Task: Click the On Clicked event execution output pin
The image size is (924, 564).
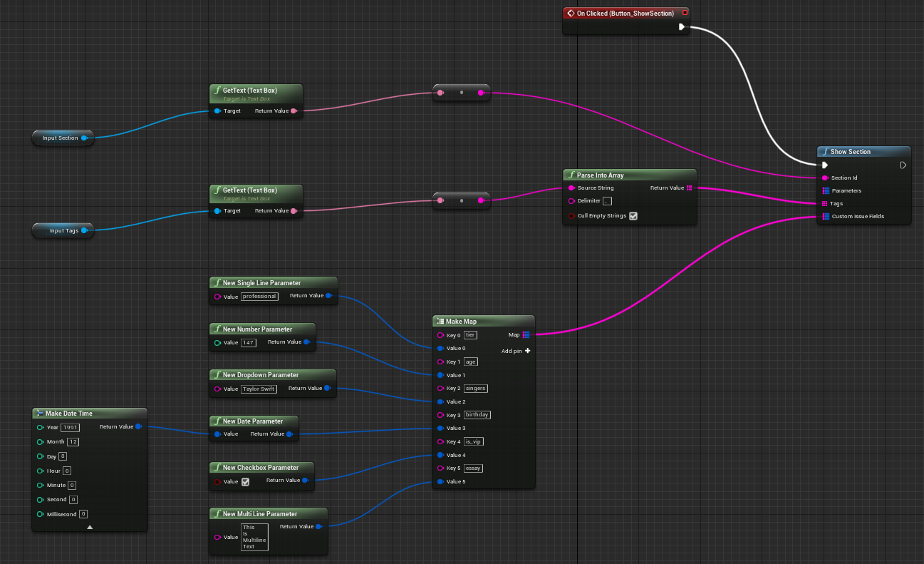Action: coord(682,27)
